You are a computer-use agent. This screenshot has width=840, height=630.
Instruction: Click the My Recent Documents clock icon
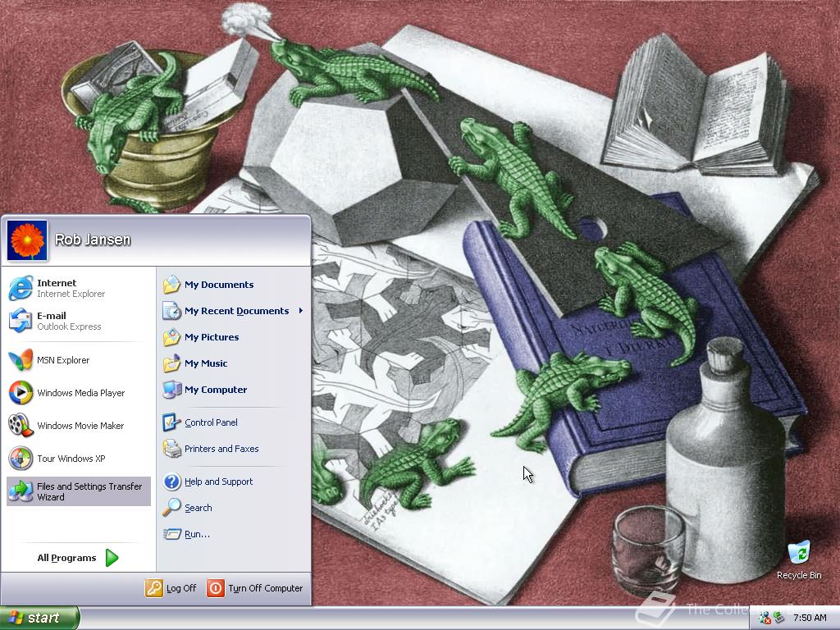pos(172,311)
